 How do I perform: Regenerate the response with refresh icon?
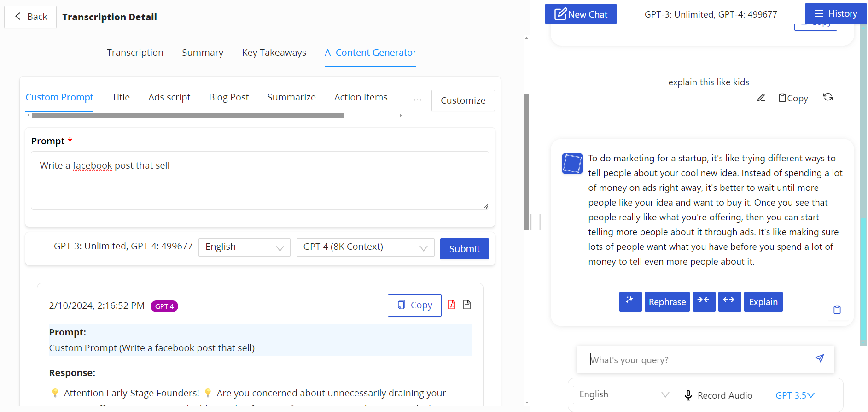(828, 97)
